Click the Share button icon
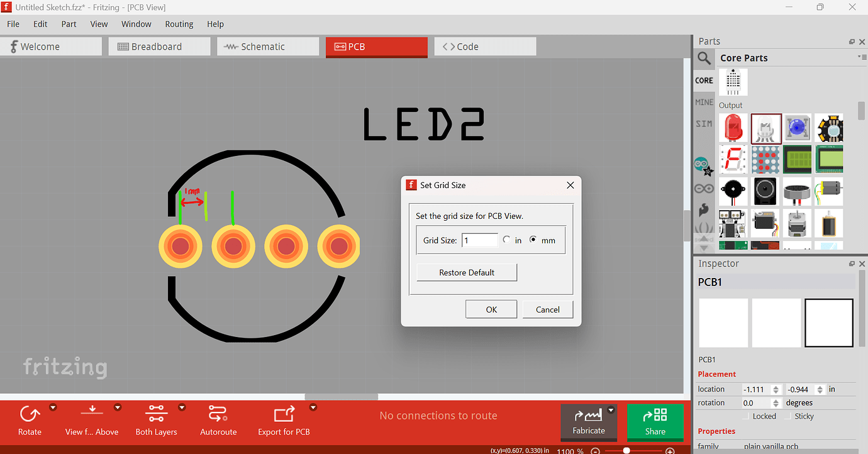Viewport: 868px width, 454px height. (x=655, y=416)
